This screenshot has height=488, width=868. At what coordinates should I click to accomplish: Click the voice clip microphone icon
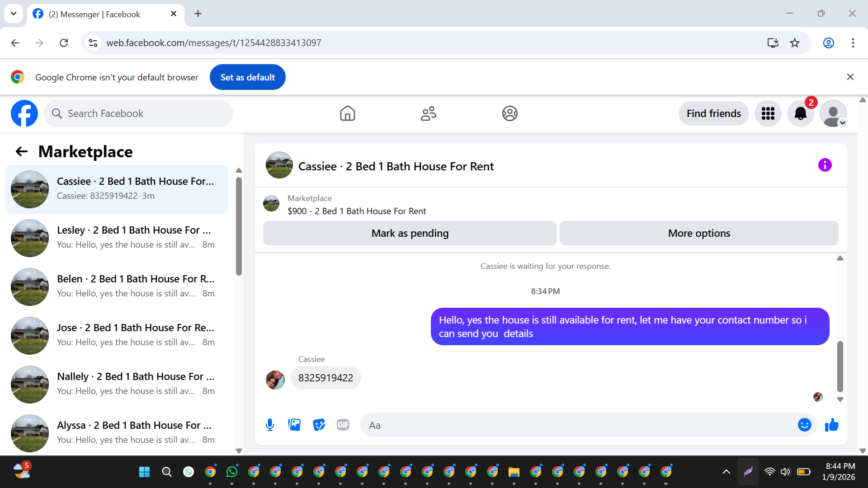[x=270, y=425]
